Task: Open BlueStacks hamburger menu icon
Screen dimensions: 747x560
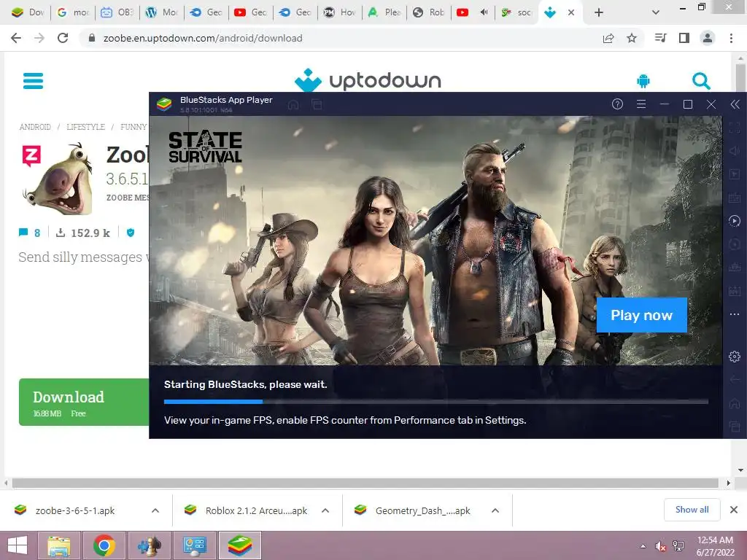Action: 641,104
